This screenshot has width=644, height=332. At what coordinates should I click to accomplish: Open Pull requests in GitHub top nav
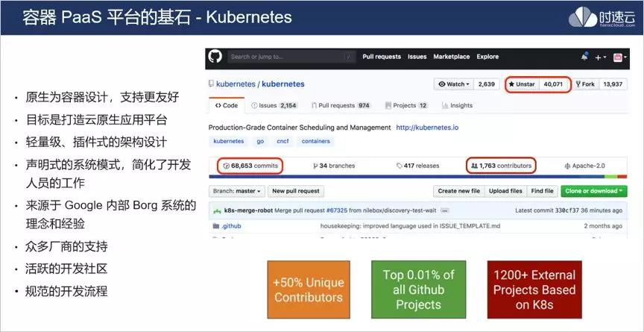pos(382,57)
